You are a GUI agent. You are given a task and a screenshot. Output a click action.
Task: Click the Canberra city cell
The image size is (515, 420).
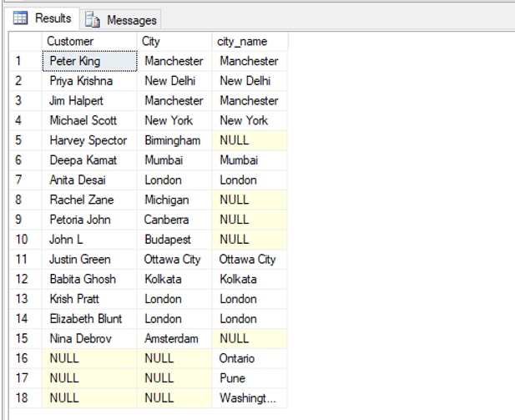coord(174,220)
